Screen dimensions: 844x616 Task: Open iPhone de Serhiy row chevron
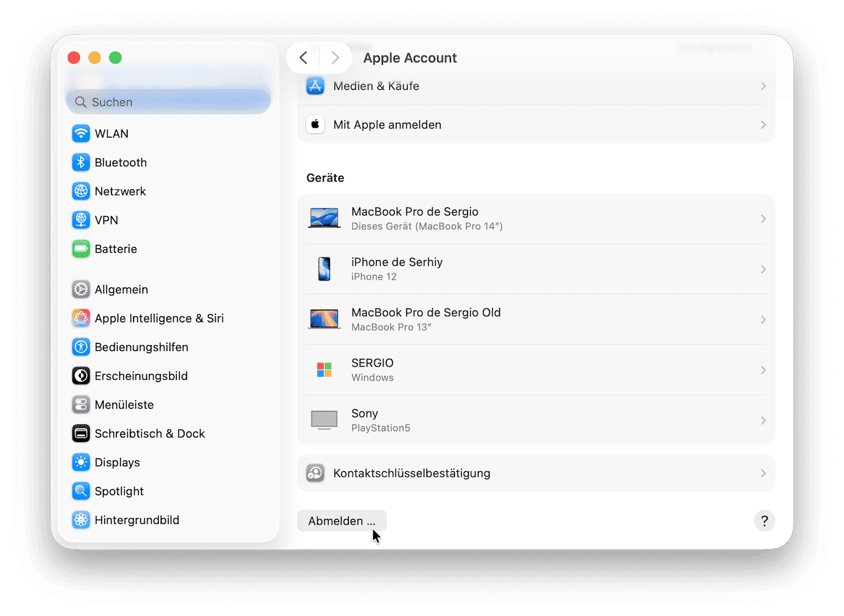coord(763,269)
